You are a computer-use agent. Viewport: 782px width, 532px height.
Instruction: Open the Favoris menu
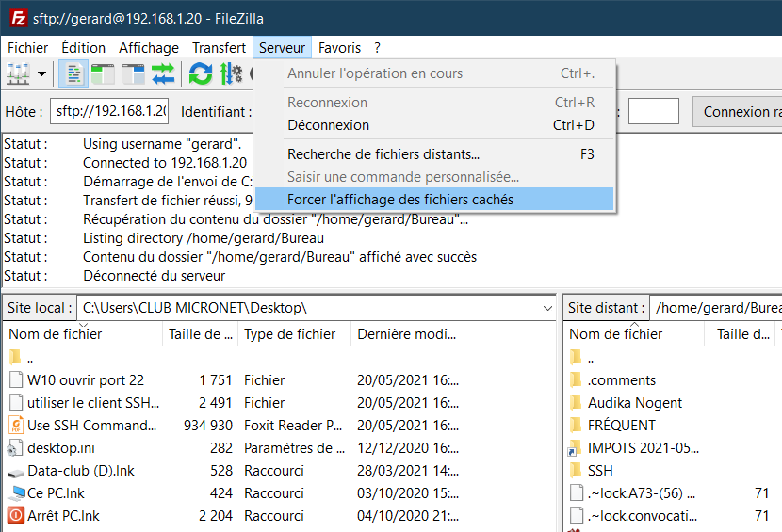[339, 48]
